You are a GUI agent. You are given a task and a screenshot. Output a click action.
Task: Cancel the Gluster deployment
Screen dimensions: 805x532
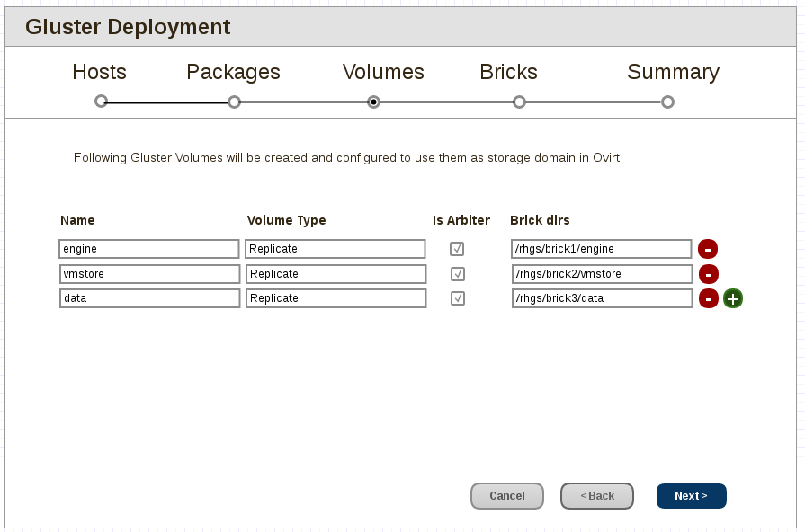pos(506,495)
